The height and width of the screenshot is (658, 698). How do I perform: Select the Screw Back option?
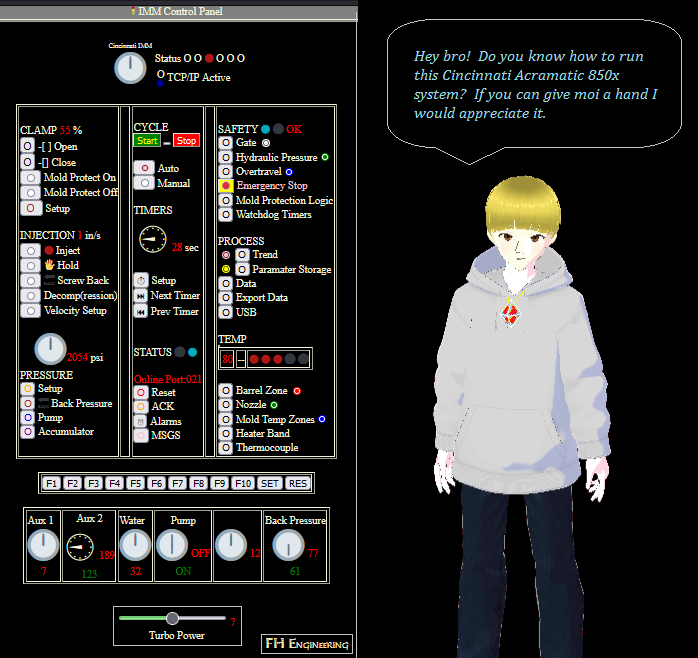point(31,281)
